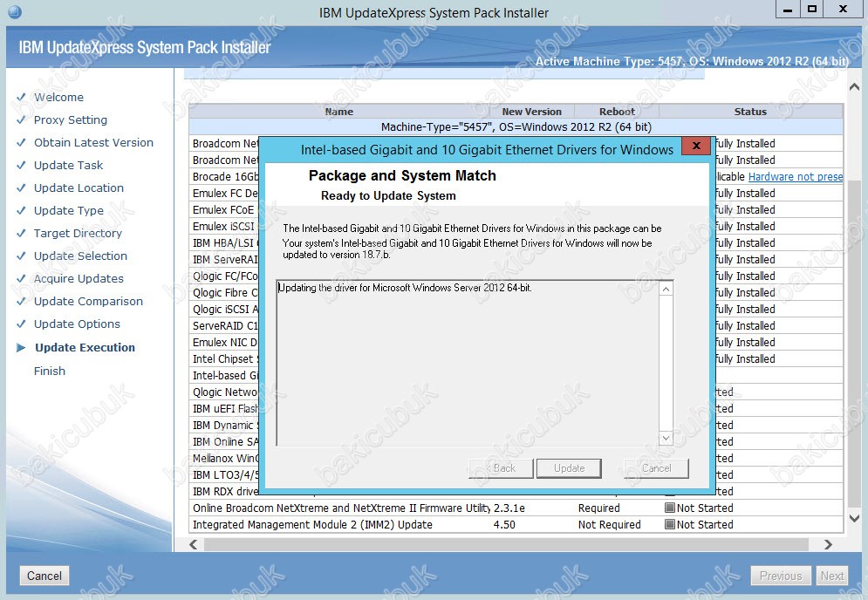Select the IBM RDX drive row
This screenshot has height=600, width=868.
tap(225, 492)
